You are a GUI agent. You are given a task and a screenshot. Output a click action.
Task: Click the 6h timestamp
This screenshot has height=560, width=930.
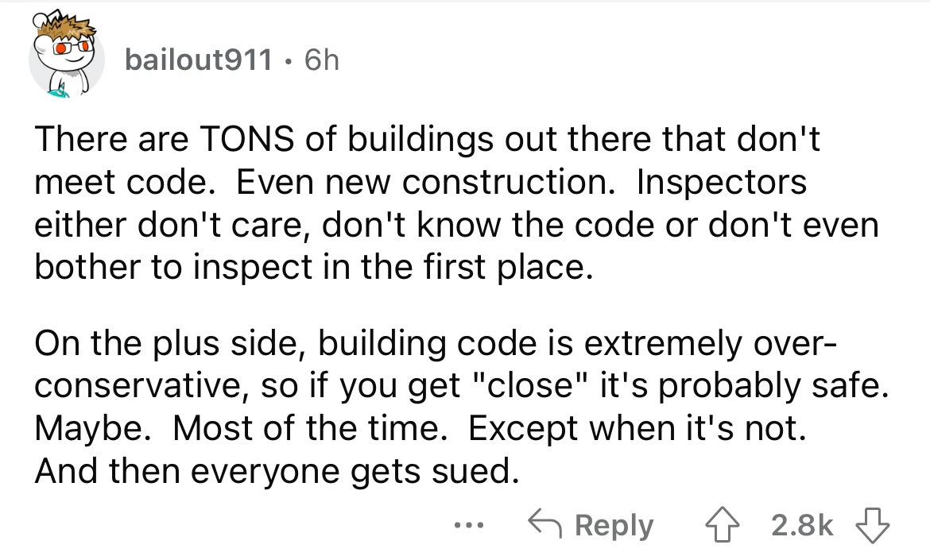click(x=320, y=59)
